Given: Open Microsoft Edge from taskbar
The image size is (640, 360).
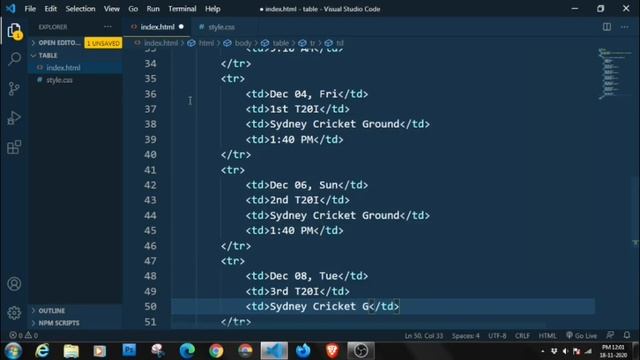Looking at the screenshot, I should [x=187, y=351].
